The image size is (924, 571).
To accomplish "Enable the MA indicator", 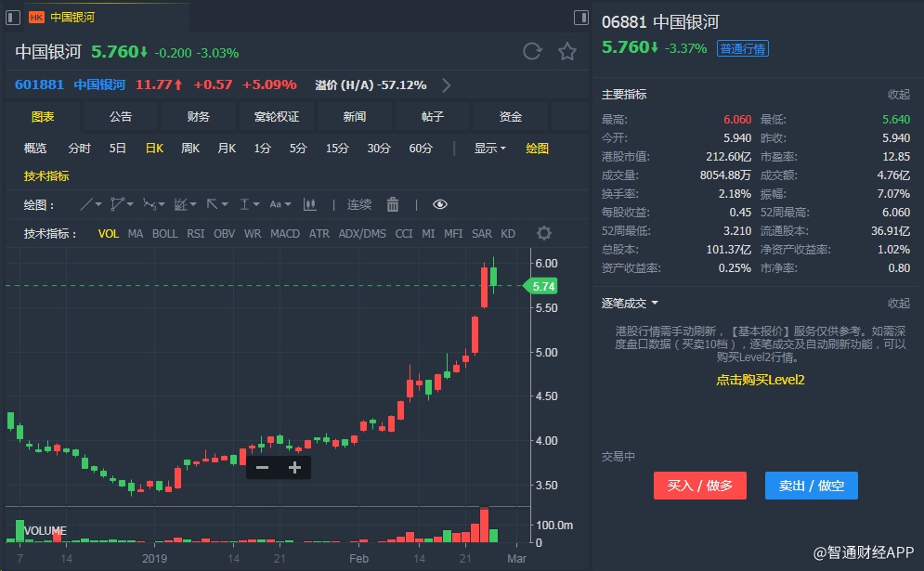I will (x=136, y=234).
